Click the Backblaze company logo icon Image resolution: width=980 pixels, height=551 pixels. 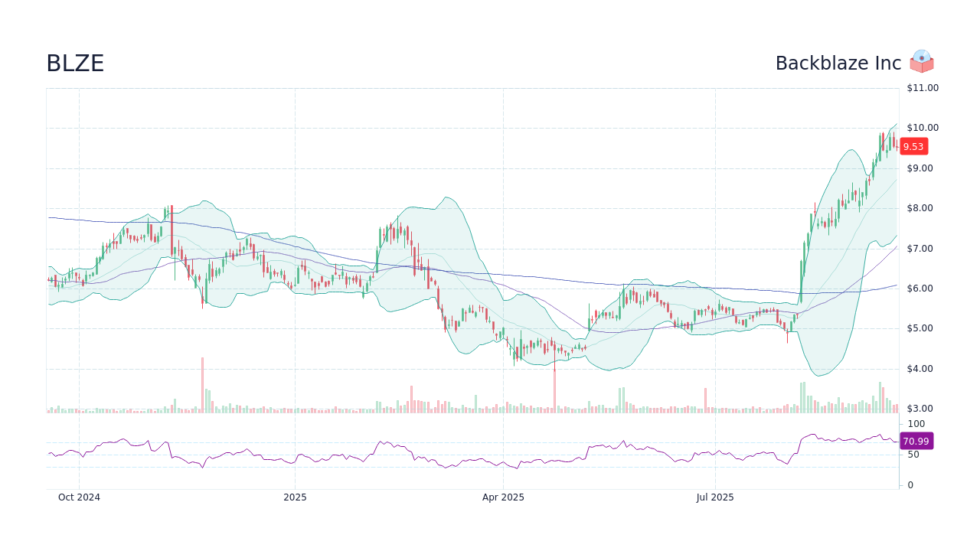pyautogui.click(x=922, y=62)
